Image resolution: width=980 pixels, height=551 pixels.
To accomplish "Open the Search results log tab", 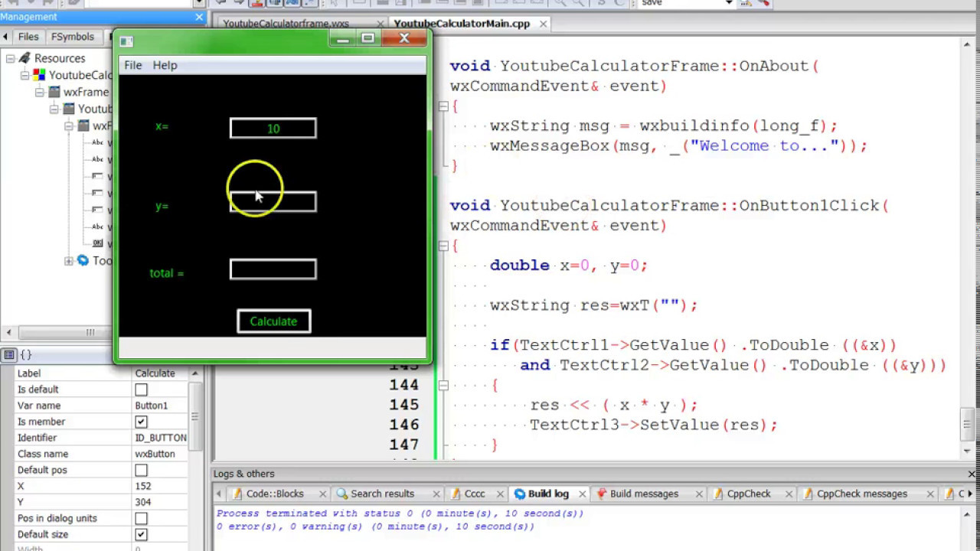I will point(382,494).
